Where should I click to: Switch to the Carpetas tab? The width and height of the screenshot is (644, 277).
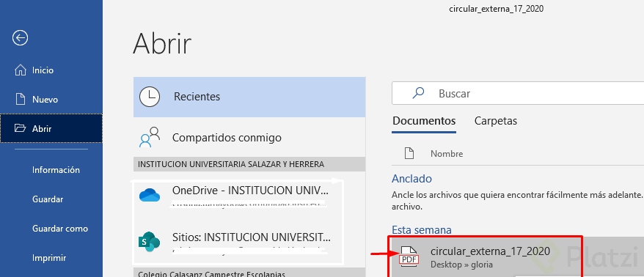click(x=495, y=121)
